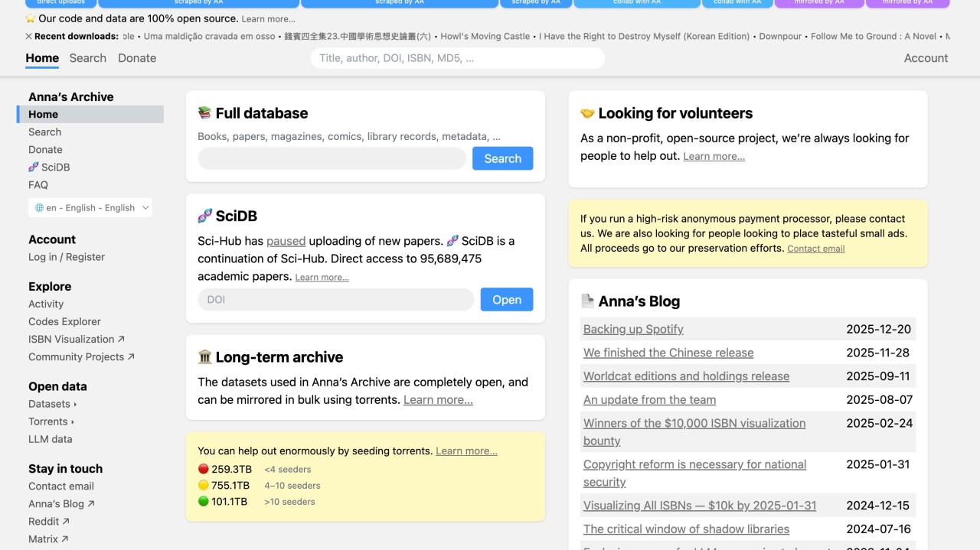This screenshot has width=980, height=550.
Task: Click the DNA icon beside SciDB sidebar link
Action: click(34, 167)
